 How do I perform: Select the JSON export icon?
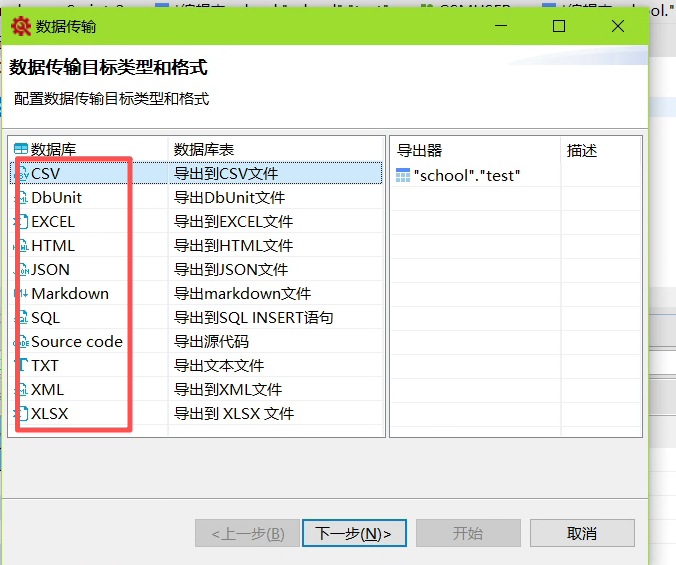coord(22,270)
